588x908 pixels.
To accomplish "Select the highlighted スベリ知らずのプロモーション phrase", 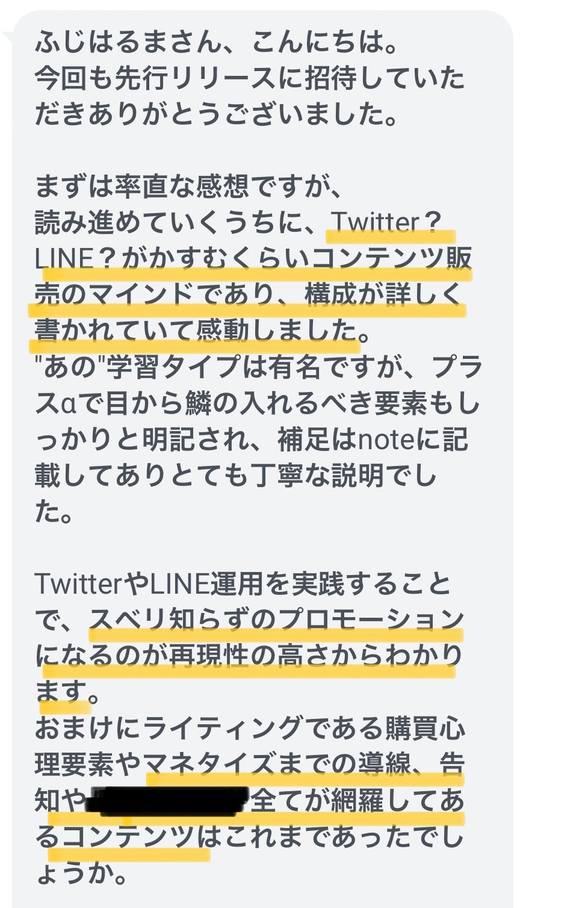I will 277,619.
